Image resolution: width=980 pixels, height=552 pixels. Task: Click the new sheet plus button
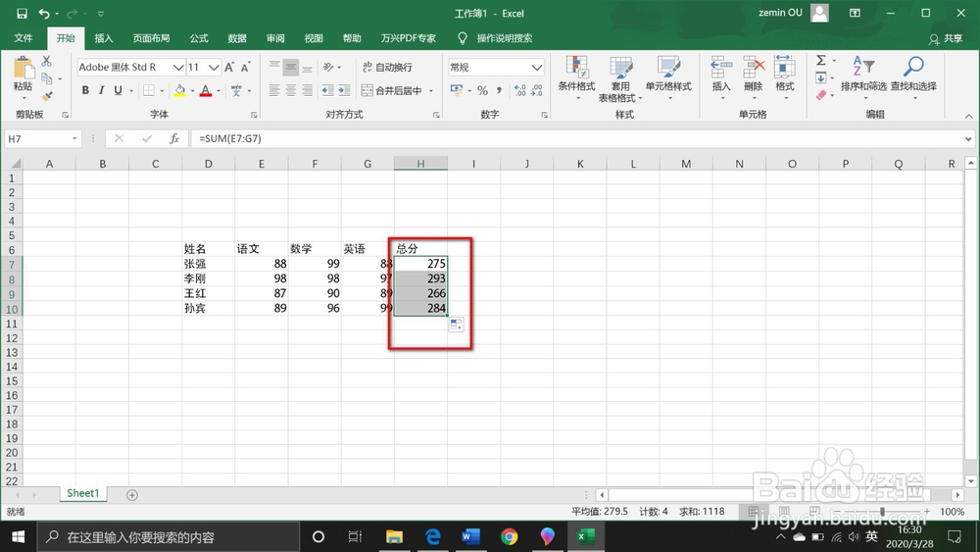132,495
